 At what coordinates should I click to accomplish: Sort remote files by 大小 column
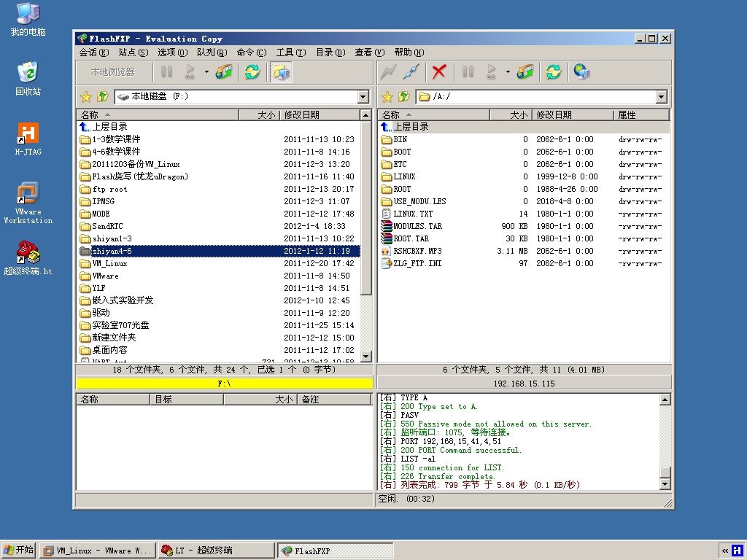pos(511,114)
